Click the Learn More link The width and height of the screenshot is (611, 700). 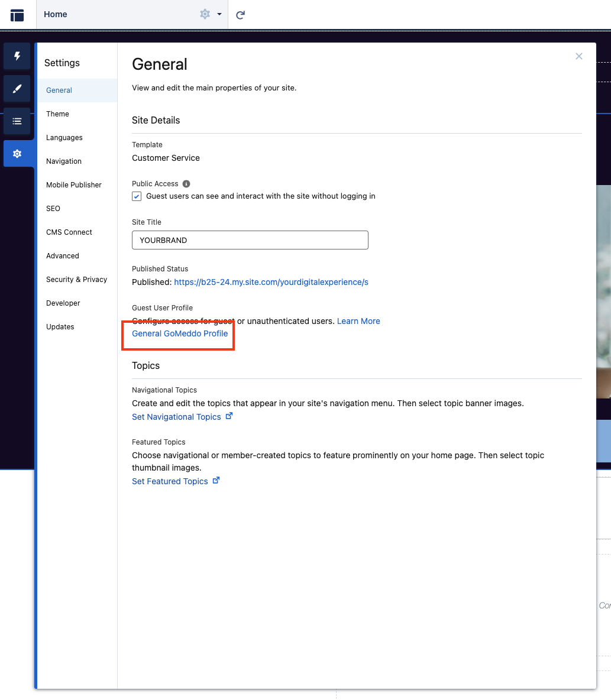click(358, 320)
